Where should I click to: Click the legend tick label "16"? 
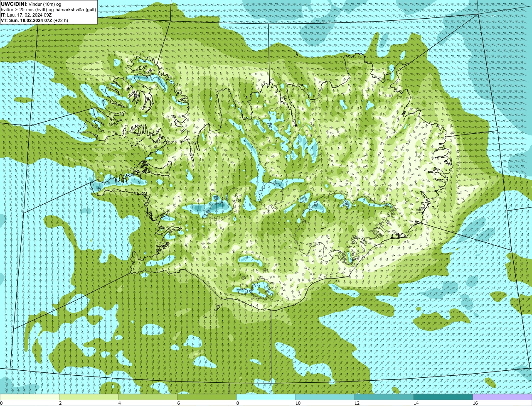point(475,403)
